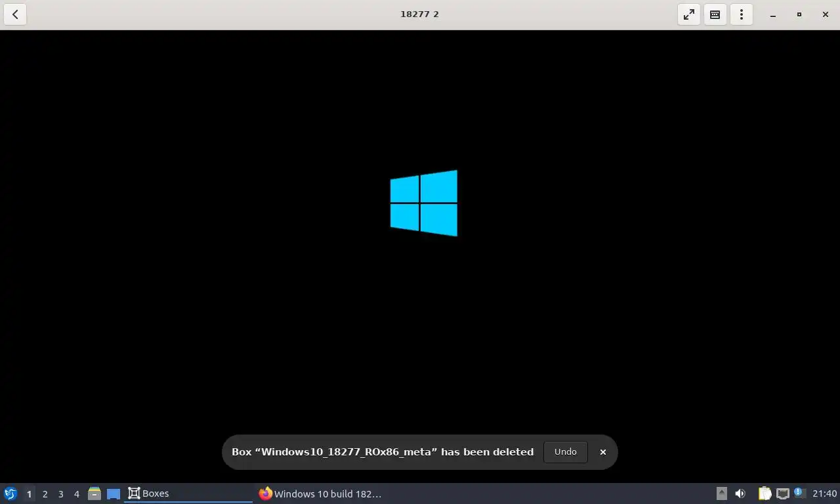
Task: Click the 18277 2 window title
Action: click(x=420, y=14)
